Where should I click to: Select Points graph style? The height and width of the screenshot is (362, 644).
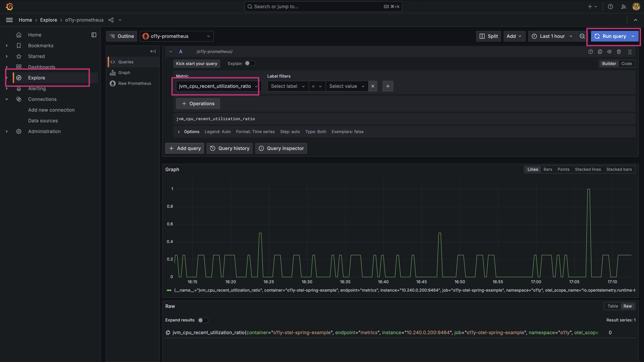pos(563,169)
